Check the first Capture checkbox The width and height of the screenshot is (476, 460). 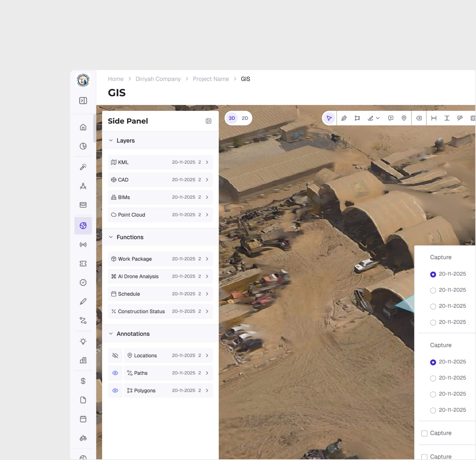424,433
